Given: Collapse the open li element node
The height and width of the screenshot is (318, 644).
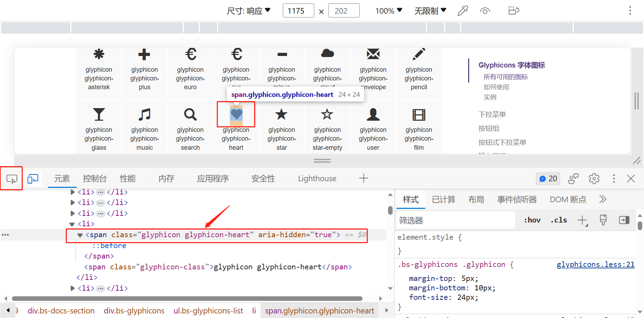Looking at the screenshot, I should 72,224.
